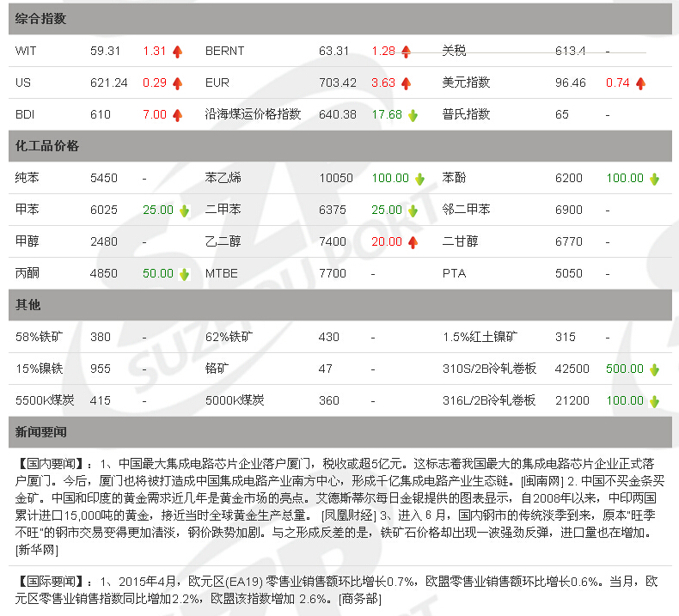Click the EUR value 703.42

coord(337,82)
